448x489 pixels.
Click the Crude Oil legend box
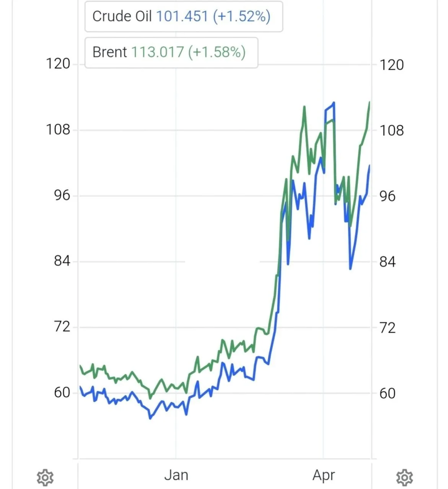click(183, 16)
